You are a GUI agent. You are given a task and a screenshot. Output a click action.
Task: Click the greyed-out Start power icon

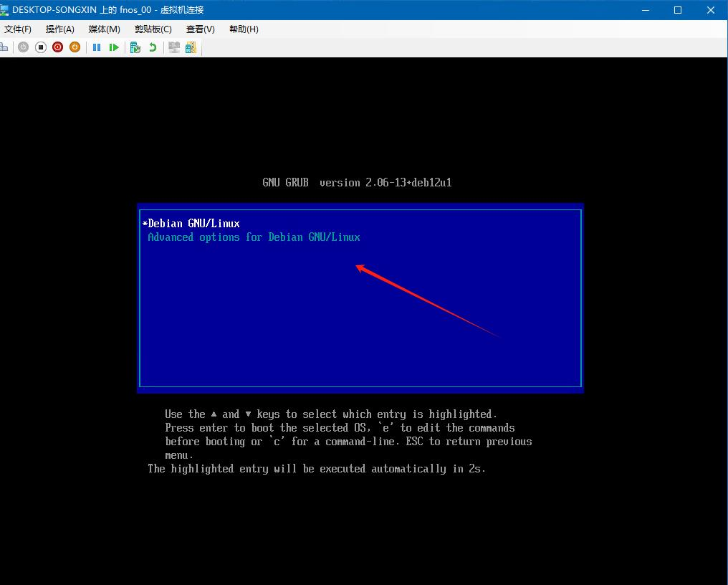coord(23,47)
